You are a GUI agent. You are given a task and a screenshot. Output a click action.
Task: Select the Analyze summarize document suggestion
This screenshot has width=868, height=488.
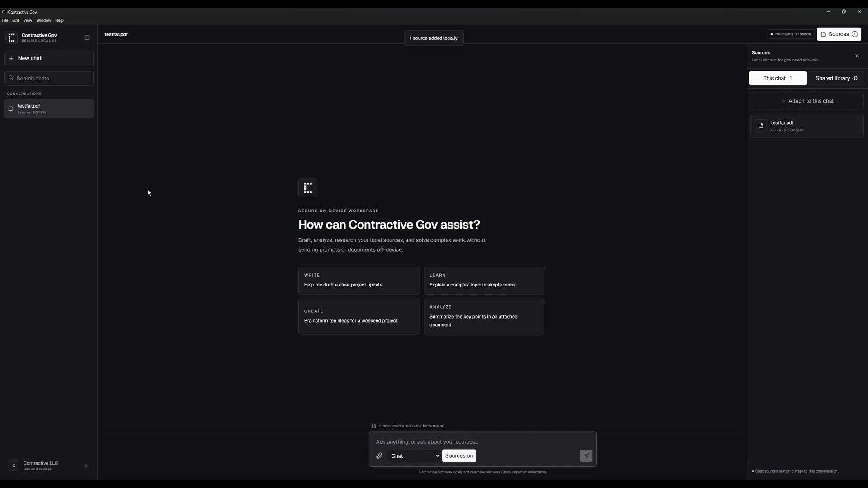click(484, 316)
